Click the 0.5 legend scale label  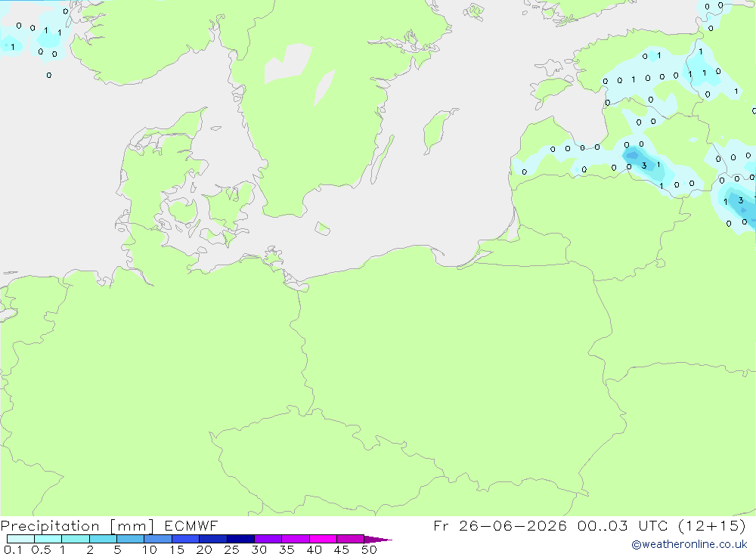[x=41, y=549]
